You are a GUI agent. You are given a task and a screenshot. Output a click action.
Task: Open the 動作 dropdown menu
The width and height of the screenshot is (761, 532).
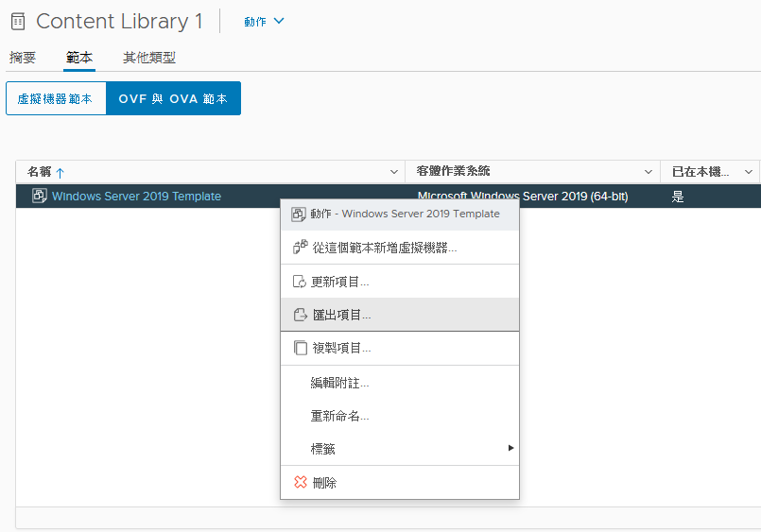tap(264, 22)
